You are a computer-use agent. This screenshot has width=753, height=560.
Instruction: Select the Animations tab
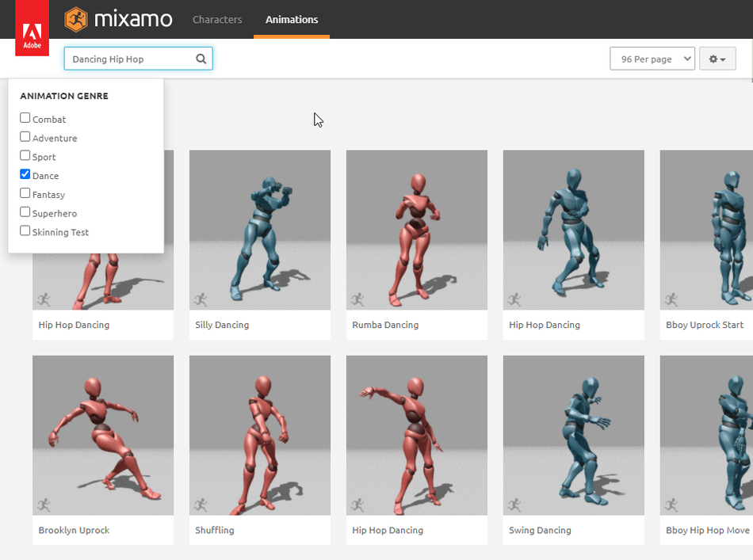pyautogui.click(x=291, y=20)
